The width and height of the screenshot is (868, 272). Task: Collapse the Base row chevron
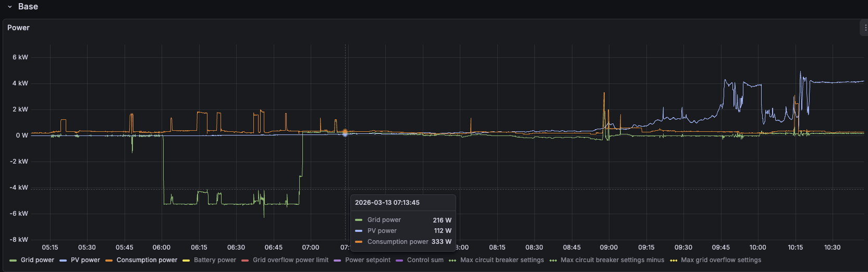pos(10,7)
